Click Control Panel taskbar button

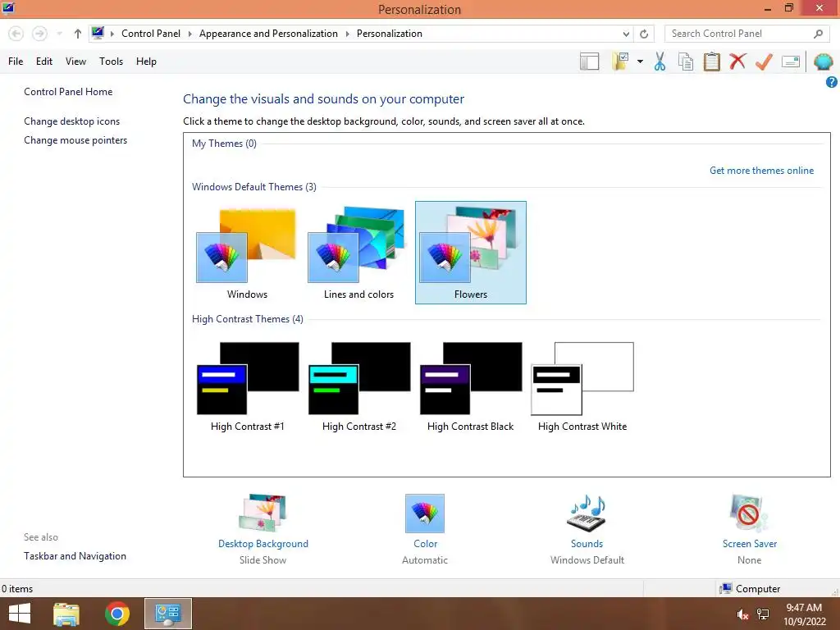click(x=167, y=614)
